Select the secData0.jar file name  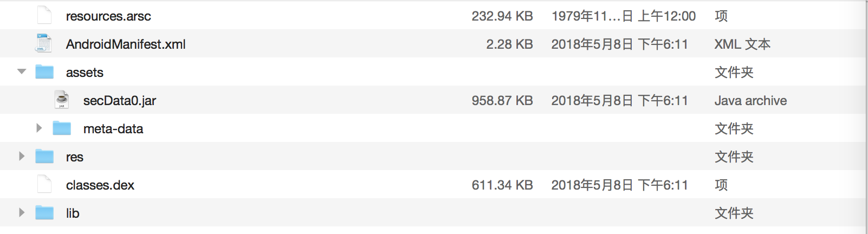[x=120, y=101]
